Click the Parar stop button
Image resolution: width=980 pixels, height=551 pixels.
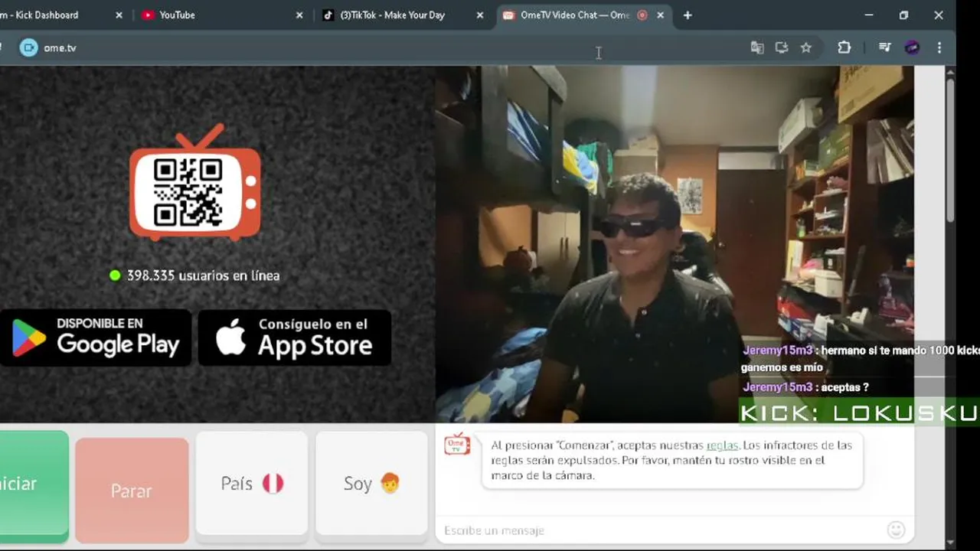132,491
